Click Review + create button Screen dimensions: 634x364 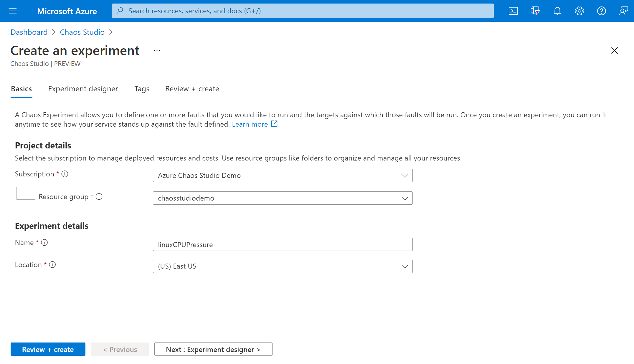(47, 349)
